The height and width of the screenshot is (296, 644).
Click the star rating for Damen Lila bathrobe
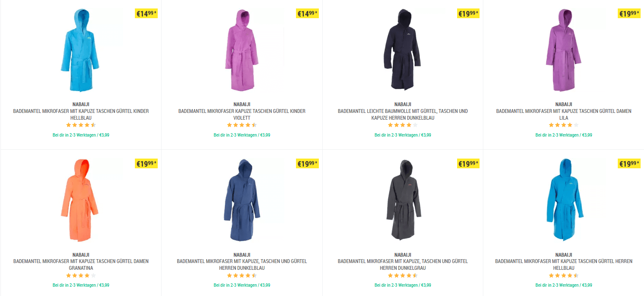point(564,125)
